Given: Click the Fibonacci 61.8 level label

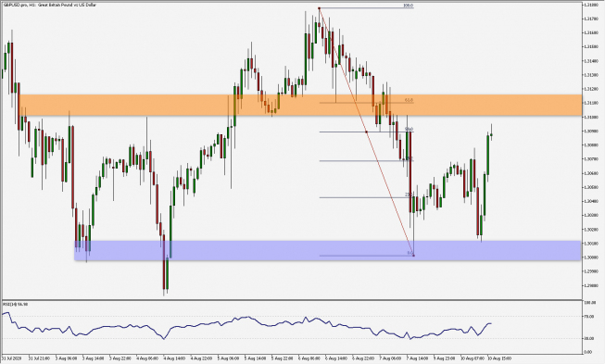Looking at the screenshot, I should coord(409,100).
